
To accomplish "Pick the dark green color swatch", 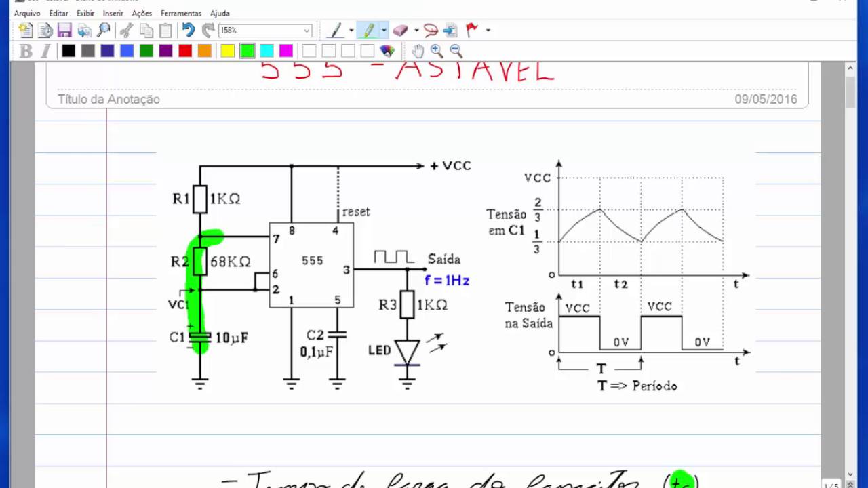I will pyautogui.click(x=146, y=51).
